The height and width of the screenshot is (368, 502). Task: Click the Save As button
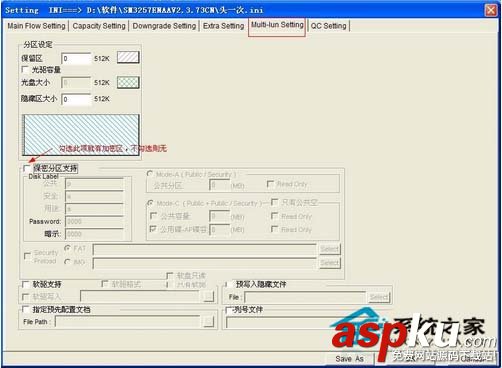point(349,359)
